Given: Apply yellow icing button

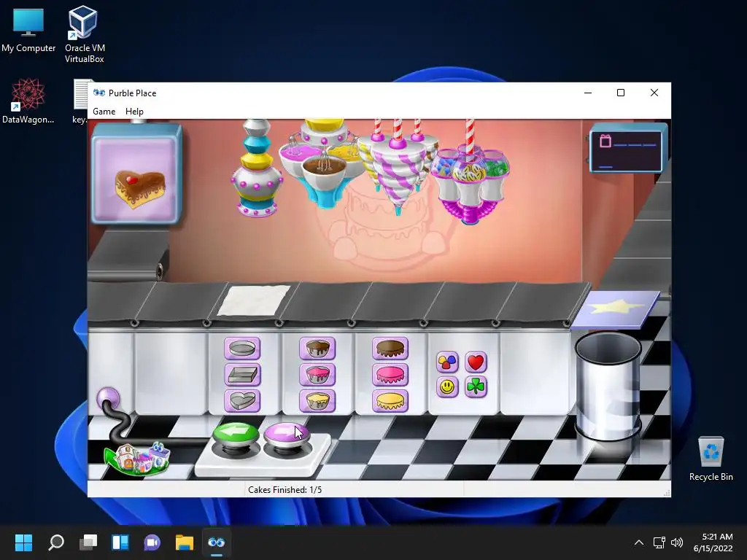Looking at the screenshot, I should pyautogui.click(x=390, y=400).
